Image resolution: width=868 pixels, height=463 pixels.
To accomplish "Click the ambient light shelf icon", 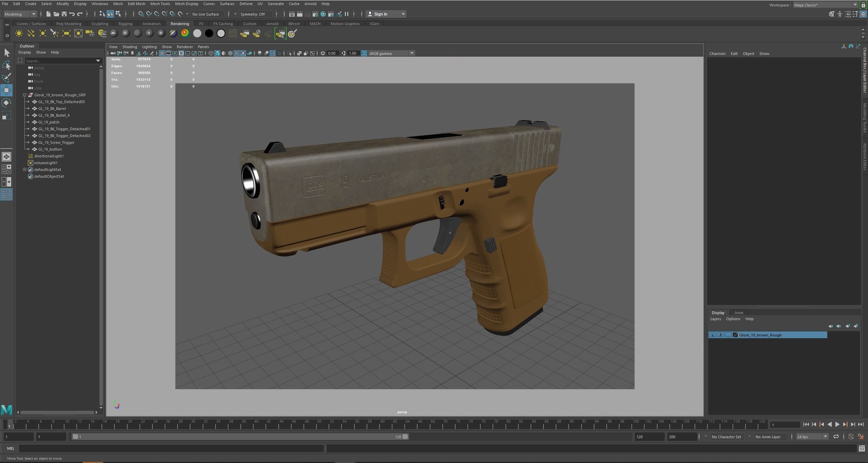I will (19, 33).
